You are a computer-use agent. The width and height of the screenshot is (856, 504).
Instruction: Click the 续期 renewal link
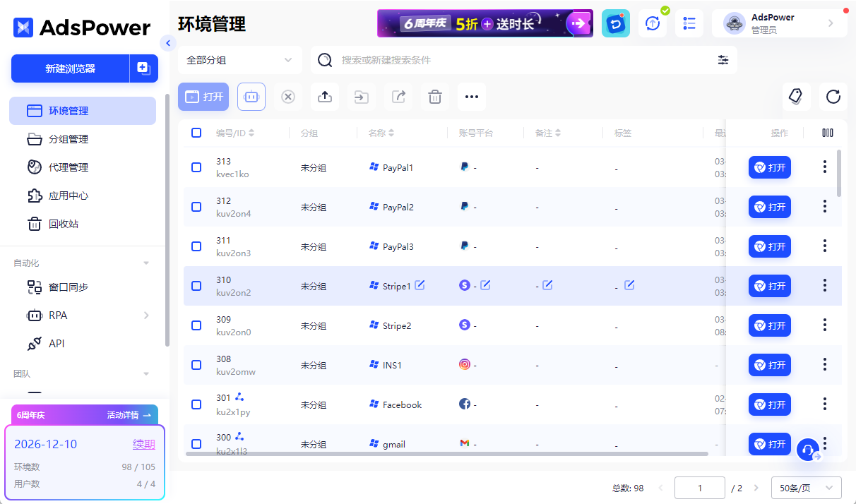pyautogui.click(x=143, y=444)
